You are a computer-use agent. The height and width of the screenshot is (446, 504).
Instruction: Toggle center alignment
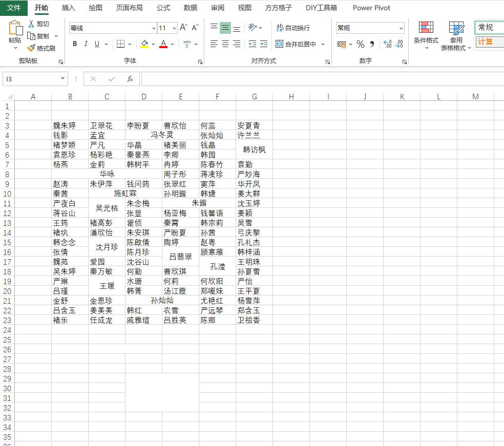(x=225, y=44)
